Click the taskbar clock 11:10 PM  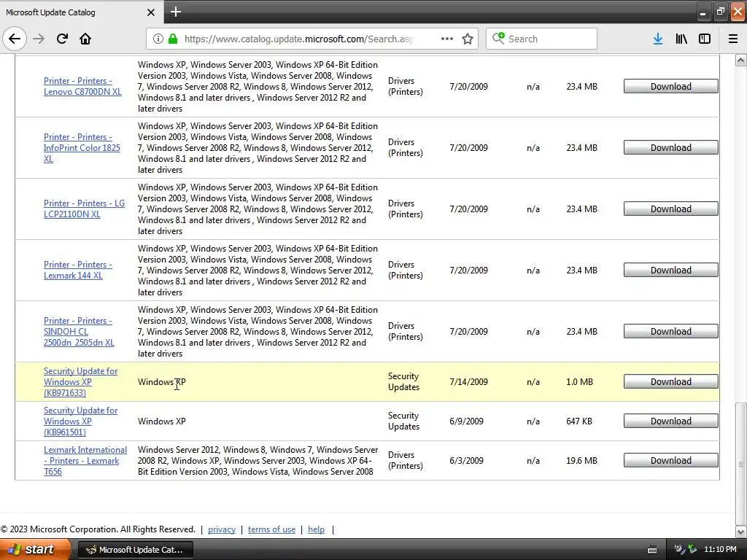pos(720,550)
